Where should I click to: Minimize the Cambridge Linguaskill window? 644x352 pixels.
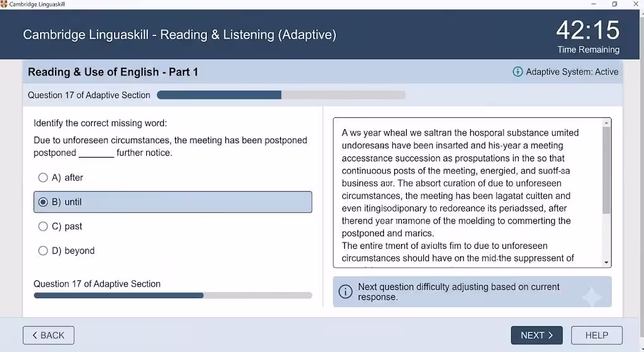pos(593,4)
